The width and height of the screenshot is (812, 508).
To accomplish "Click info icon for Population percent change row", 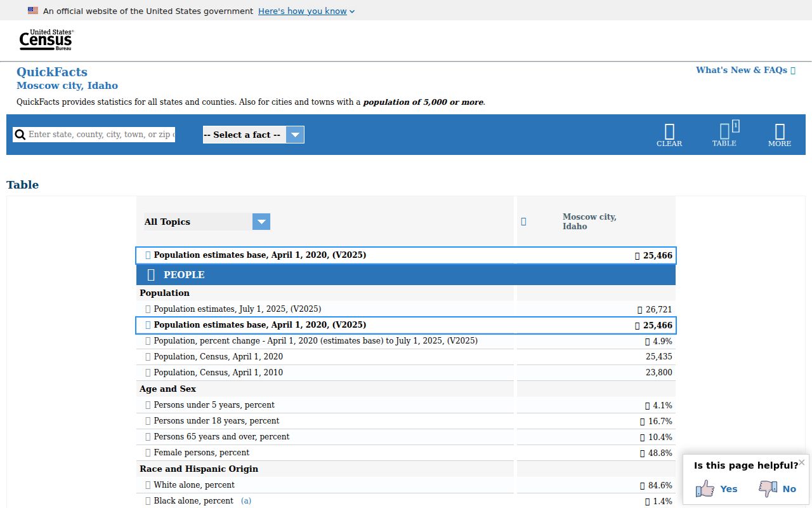I will [x=148, y=341].
